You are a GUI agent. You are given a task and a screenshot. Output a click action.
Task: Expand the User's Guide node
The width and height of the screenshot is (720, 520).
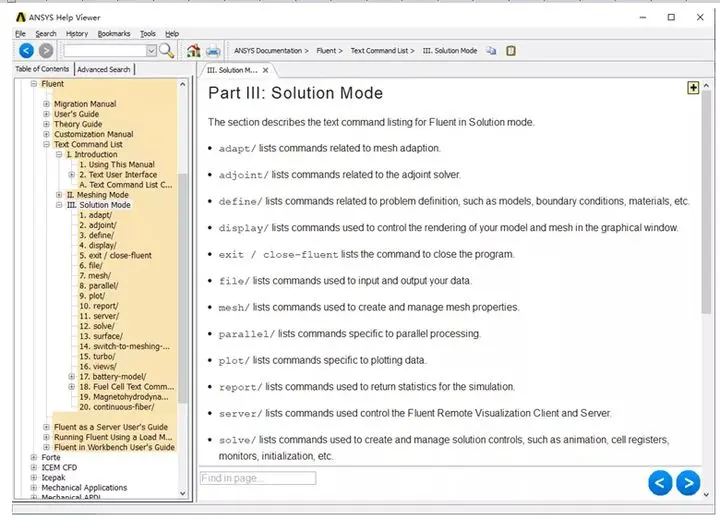46,114
